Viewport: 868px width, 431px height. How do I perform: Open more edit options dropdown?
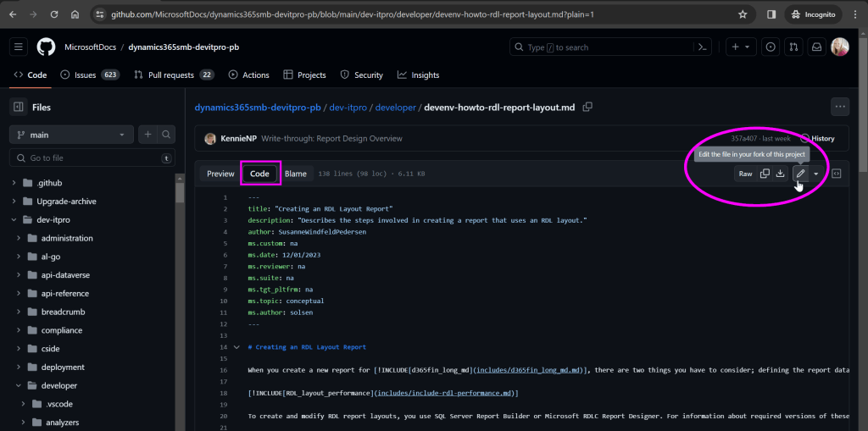(x=815, y=174)
